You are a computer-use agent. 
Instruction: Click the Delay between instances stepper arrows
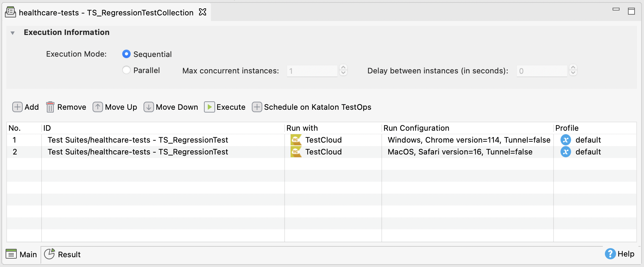[x=573, y=71]
